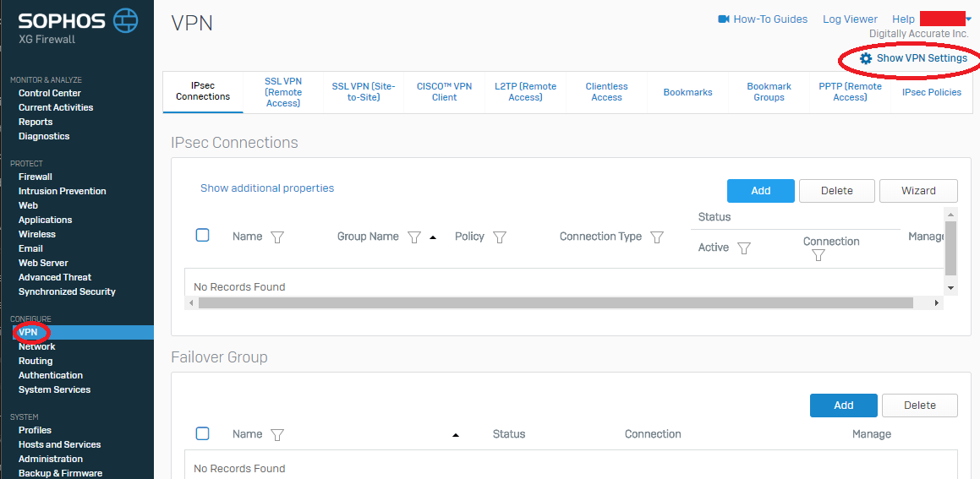The image size is (980, 479).
Task: Open the user account dropdown arrow
Action: click(969, 19)
